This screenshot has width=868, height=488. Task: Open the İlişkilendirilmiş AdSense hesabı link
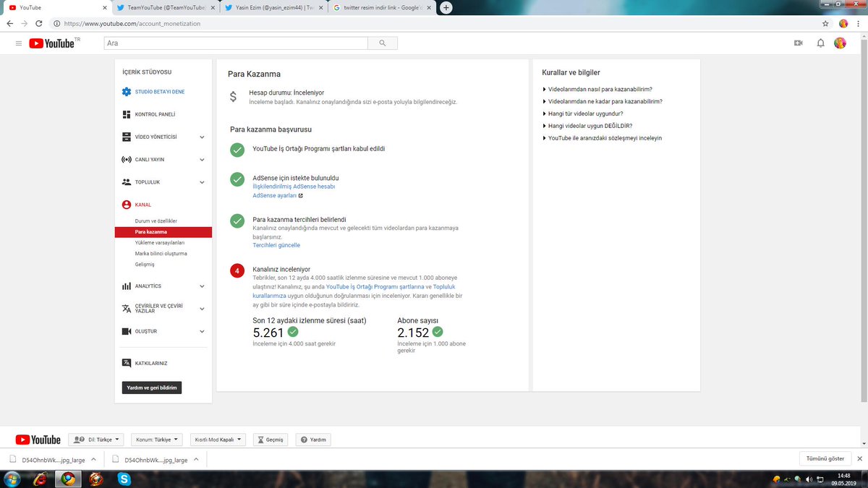tap(294, 187)
